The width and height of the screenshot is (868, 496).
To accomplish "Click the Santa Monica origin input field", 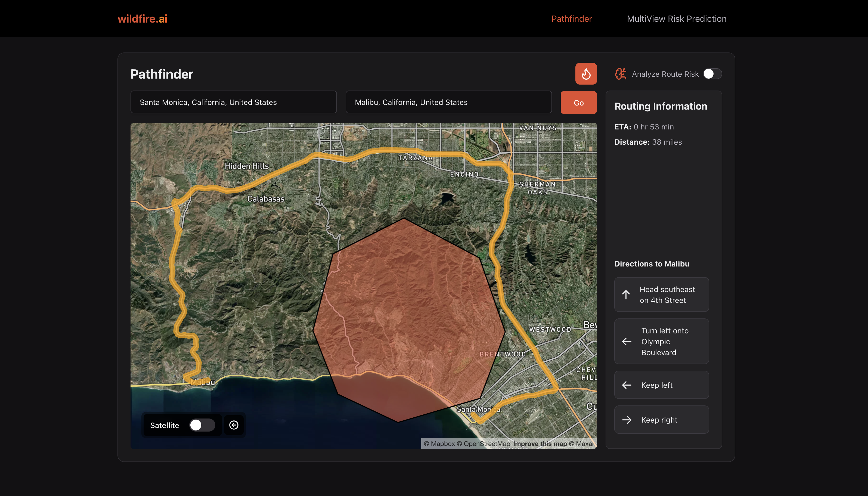I will [233, 102].
